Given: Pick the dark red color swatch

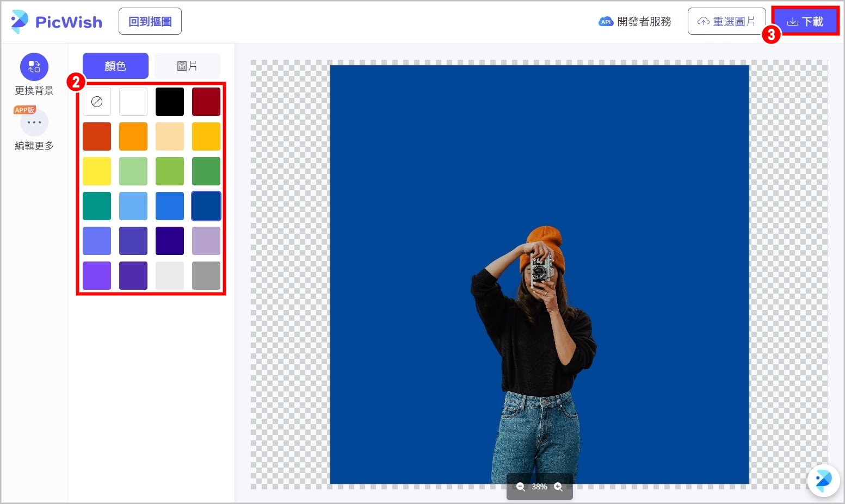Looking at the screenshot, I should [206, 102].
